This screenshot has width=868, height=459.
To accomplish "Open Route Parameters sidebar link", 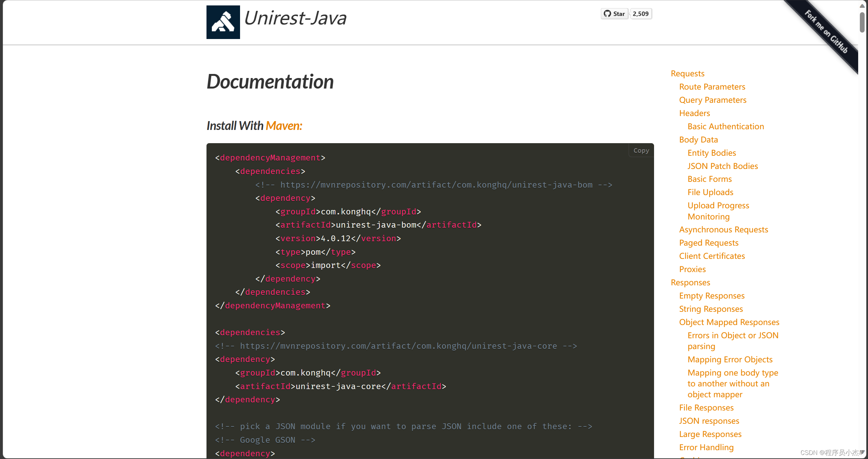I will tap(712, 87).
